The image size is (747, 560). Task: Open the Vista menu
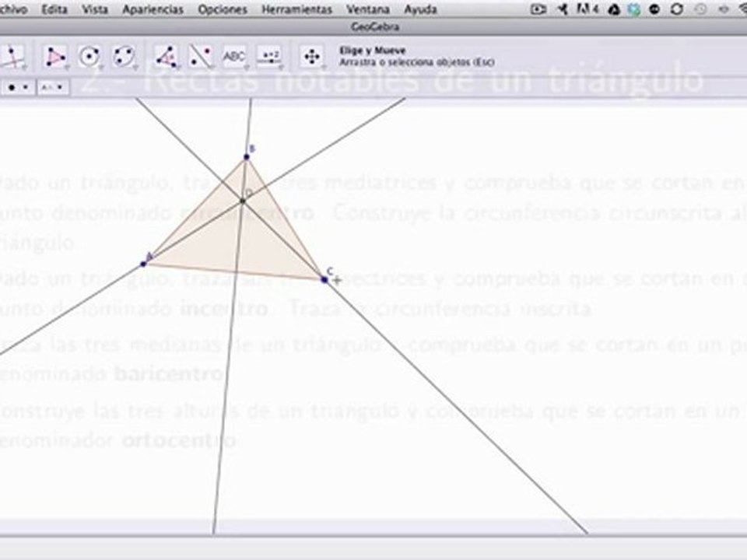(x=95, y=9)
